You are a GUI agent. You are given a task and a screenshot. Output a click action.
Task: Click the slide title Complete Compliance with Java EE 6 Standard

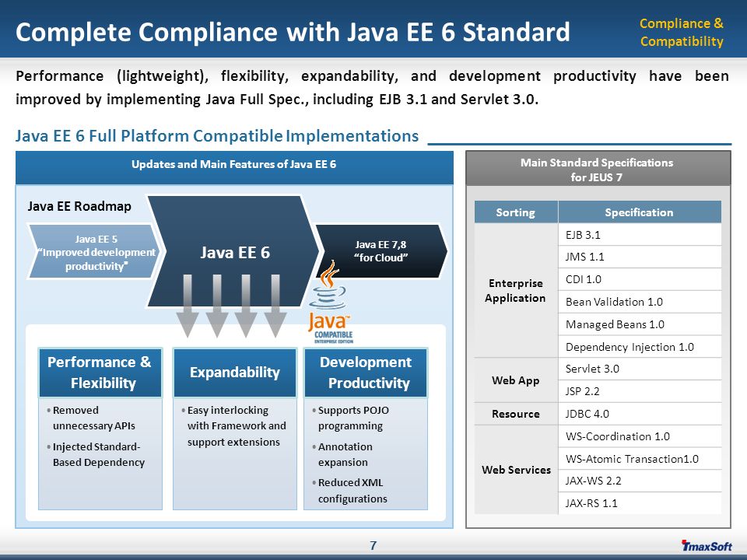click(x=293, y=32)
